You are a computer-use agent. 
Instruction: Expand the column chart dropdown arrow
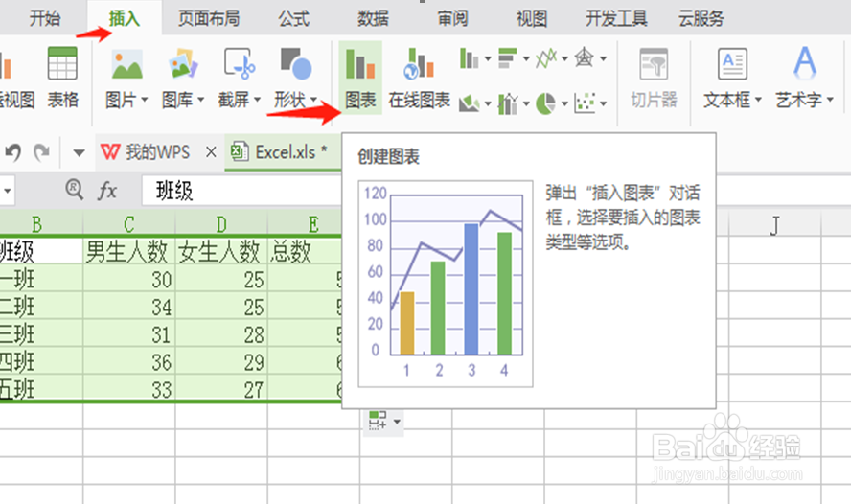click(488, 58)
